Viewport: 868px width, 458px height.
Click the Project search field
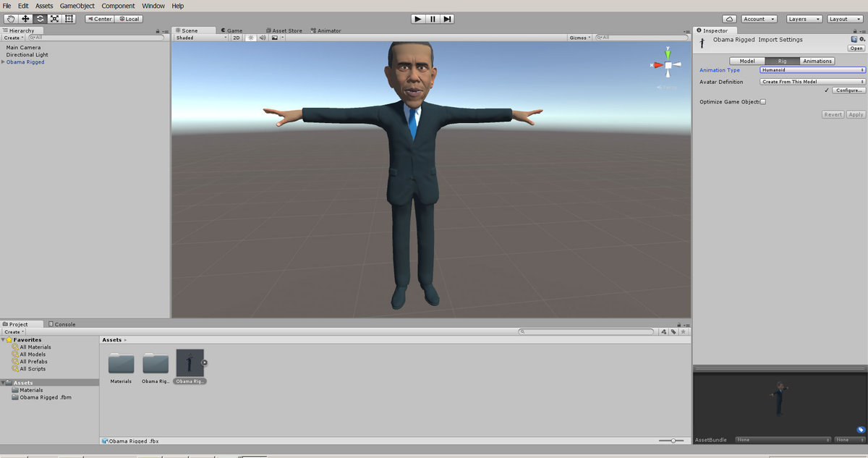[x=587, y=331]
